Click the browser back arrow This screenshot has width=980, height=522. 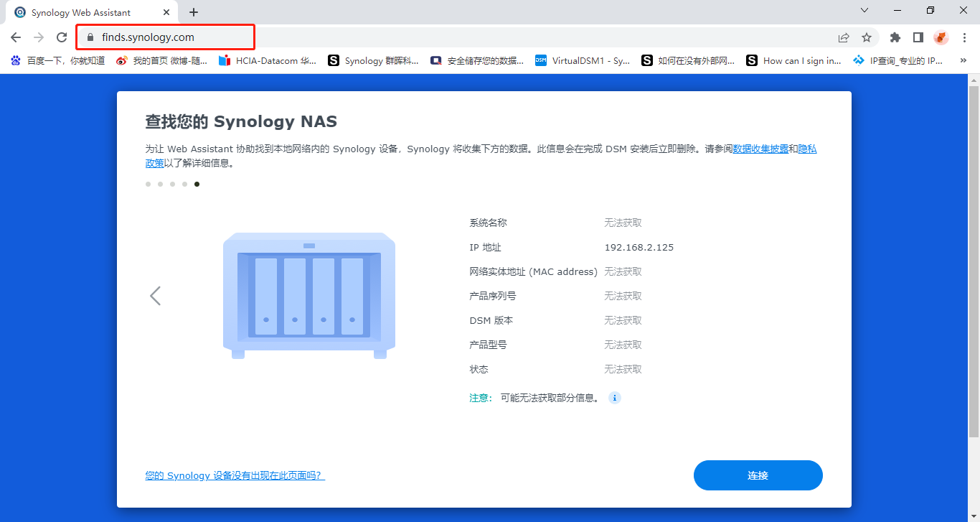pos(16,37)
